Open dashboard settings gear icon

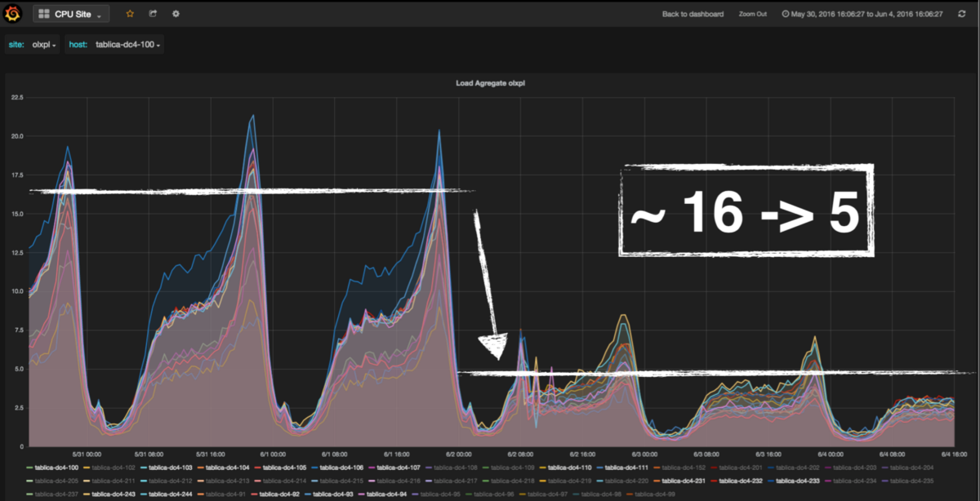[176, 14]
